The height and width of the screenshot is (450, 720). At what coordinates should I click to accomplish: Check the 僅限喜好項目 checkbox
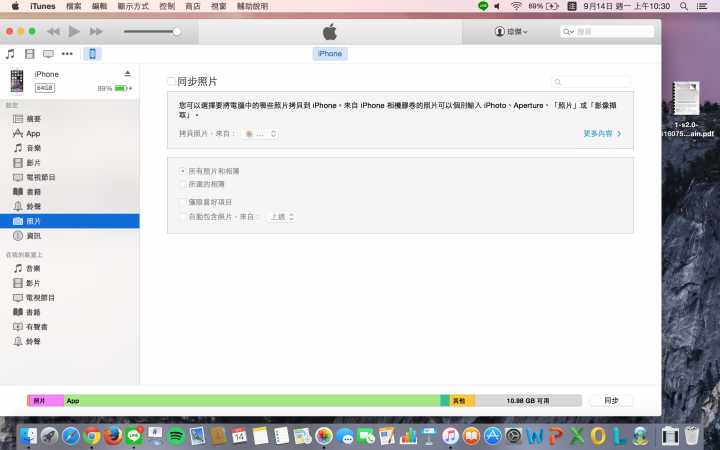(182, 202)
